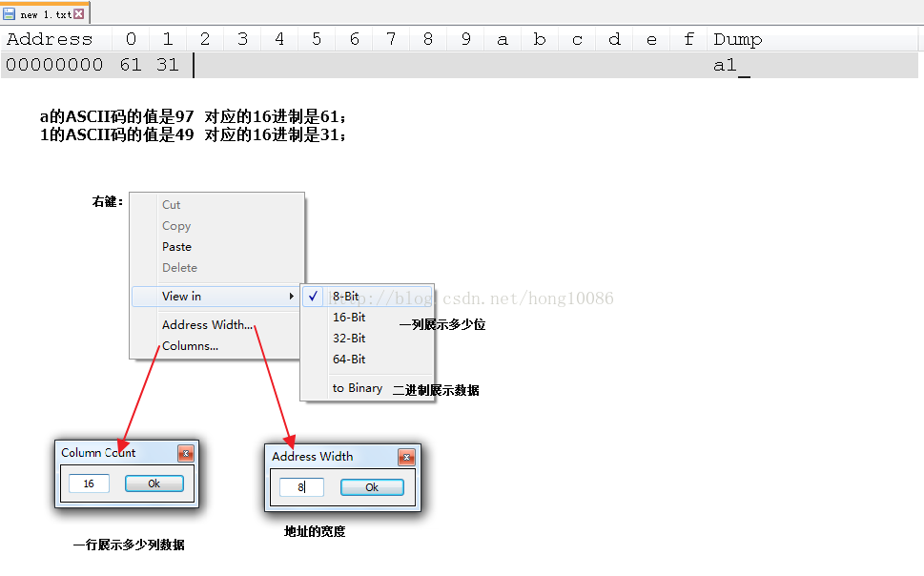The width and height of the screenshot is (924, 576).
Task: Switch view to 32-Bit
Action: coord(349,339)
